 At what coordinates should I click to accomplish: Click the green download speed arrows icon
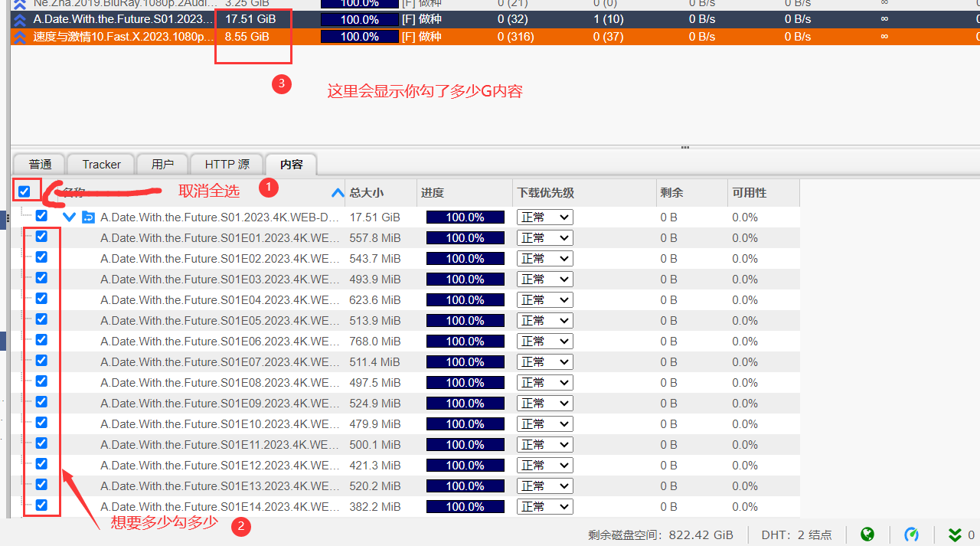955,535
